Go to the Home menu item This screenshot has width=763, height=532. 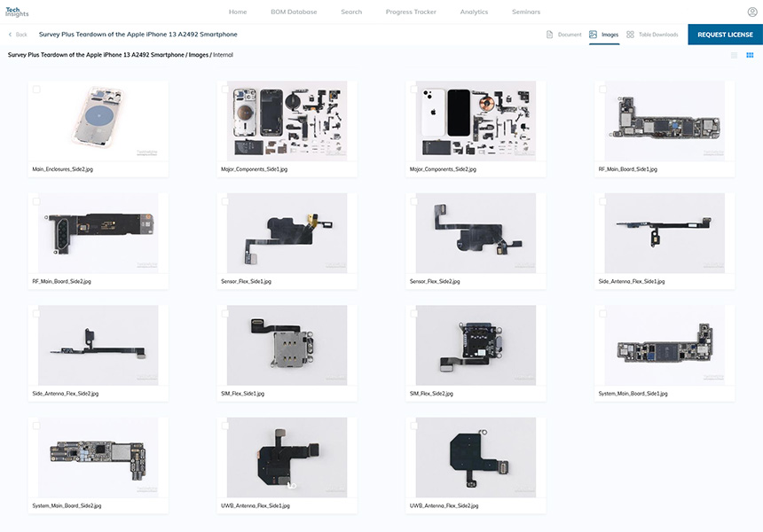tap(238, 12)
